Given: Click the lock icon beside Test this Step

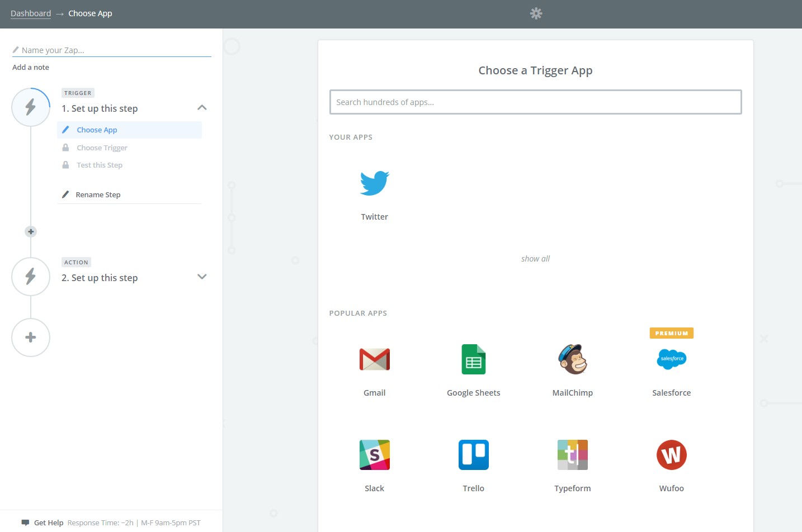Looking at the screenshot, I should (x=65, y=165).
